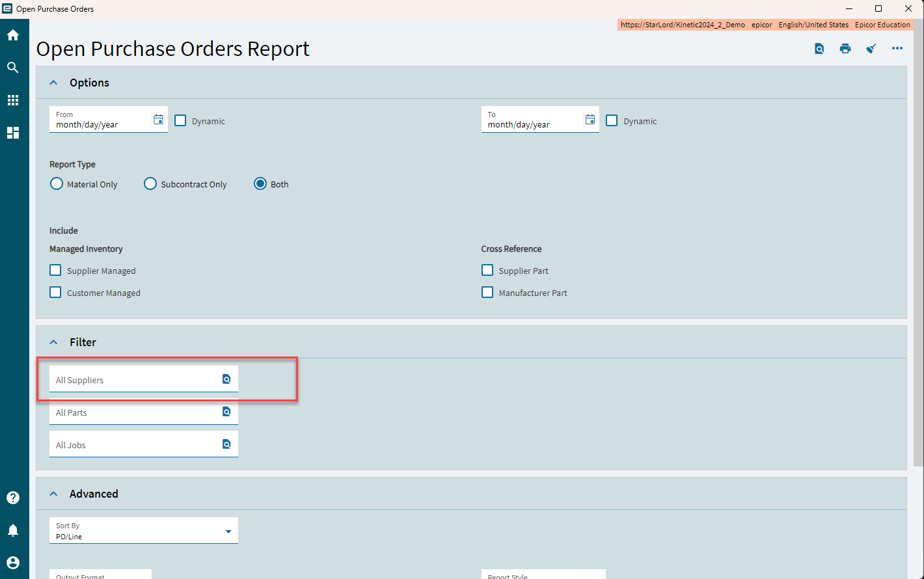Check the Supplier Managed box

tap(56, 270)
